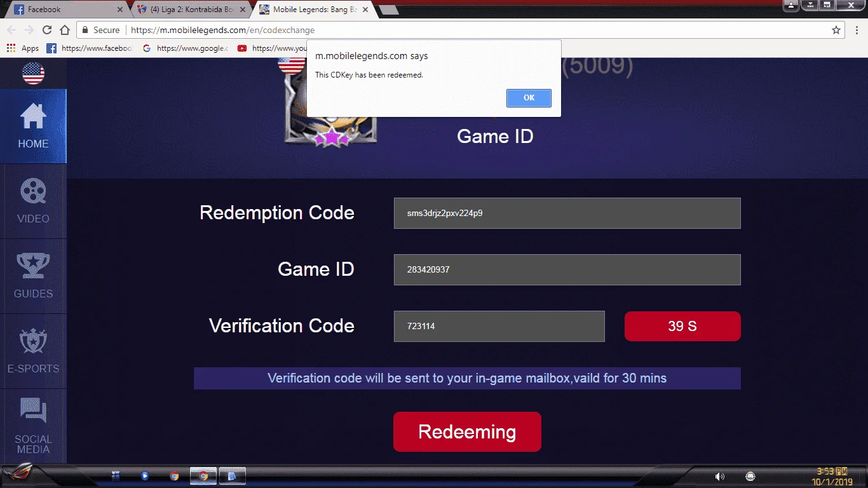Go to the HOME section in sidebar
The height and width of the screenshot is (488, 868).
click(33, 126)
